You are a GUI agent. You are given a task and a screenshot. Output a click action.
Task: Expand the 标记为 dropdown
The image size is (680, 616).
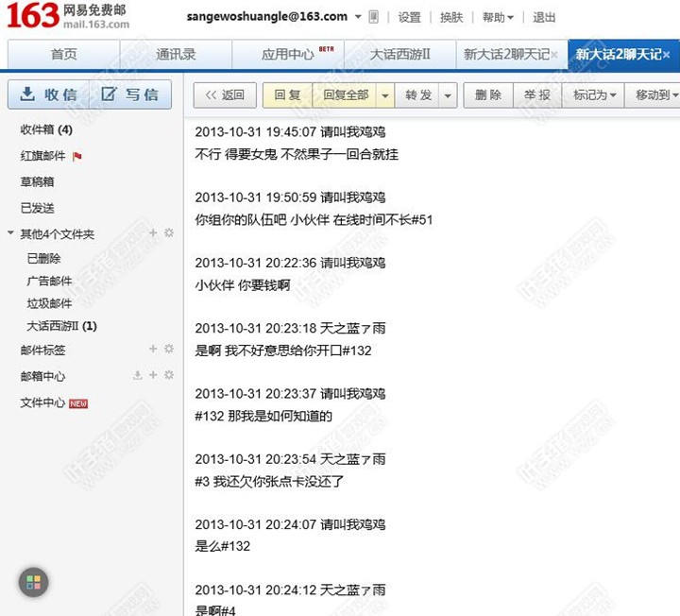(595, 94)
